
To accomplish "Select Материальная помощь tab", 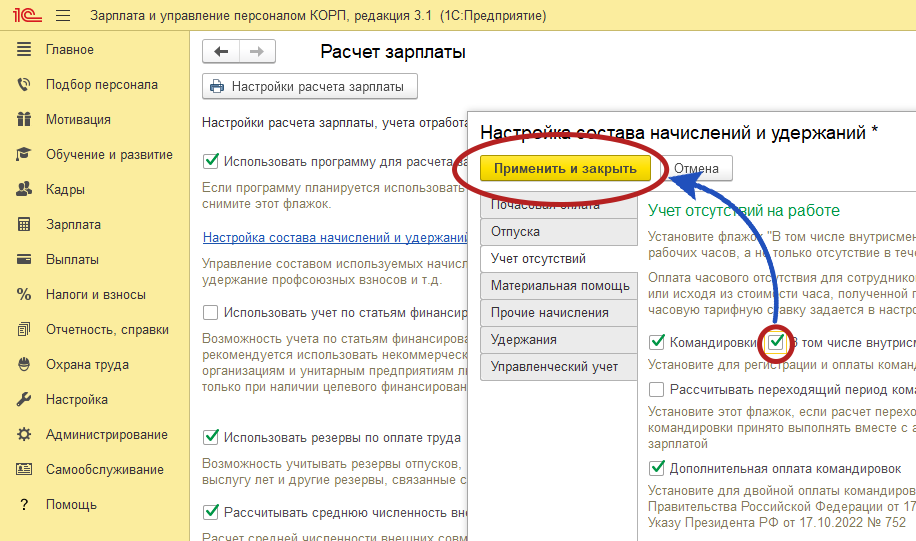I will (558, 286).
